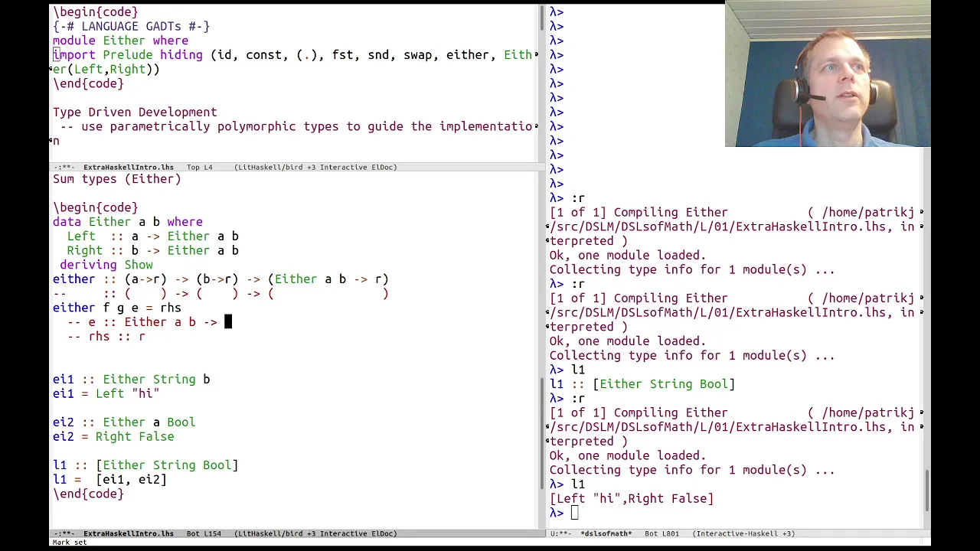The height and width of the screenshot is (551, 980).
Task: Click the ExtraHaskellIntro.lhs buffer name in top mode line
Action: [129, 167]
